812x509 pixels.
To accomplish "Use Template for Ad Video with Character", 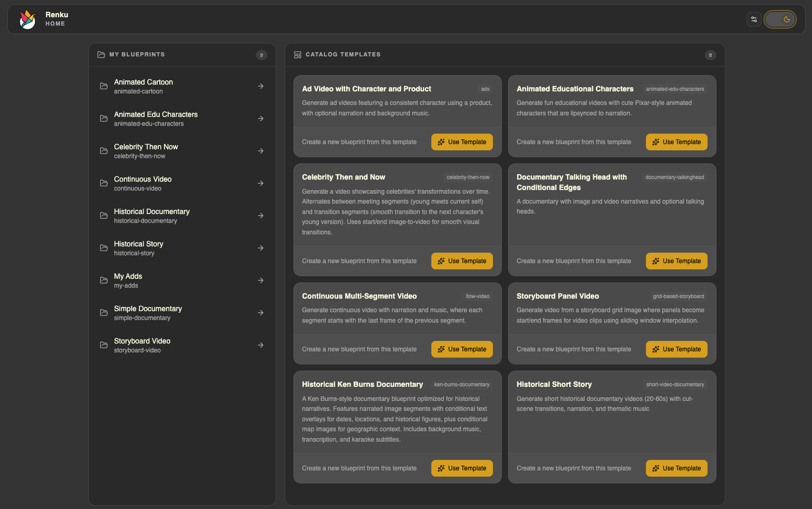I will click(462, 142).
